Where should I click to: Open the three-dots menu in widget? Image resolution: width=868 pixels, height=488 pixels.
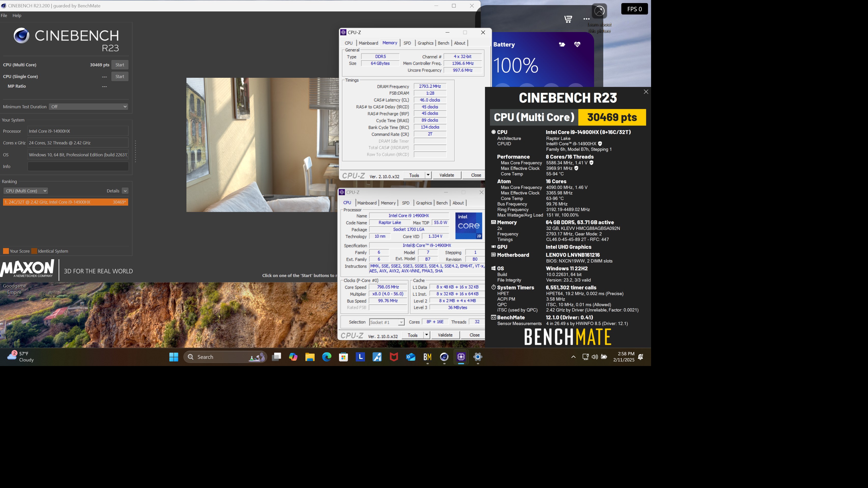pyautogui.click(x=586, y=19)
